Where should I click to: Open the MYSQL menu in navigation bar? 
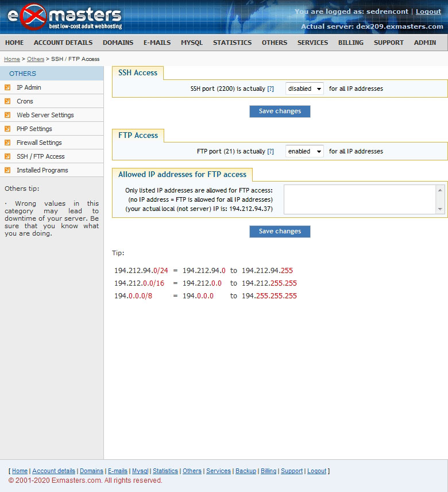tap(192, 43)
